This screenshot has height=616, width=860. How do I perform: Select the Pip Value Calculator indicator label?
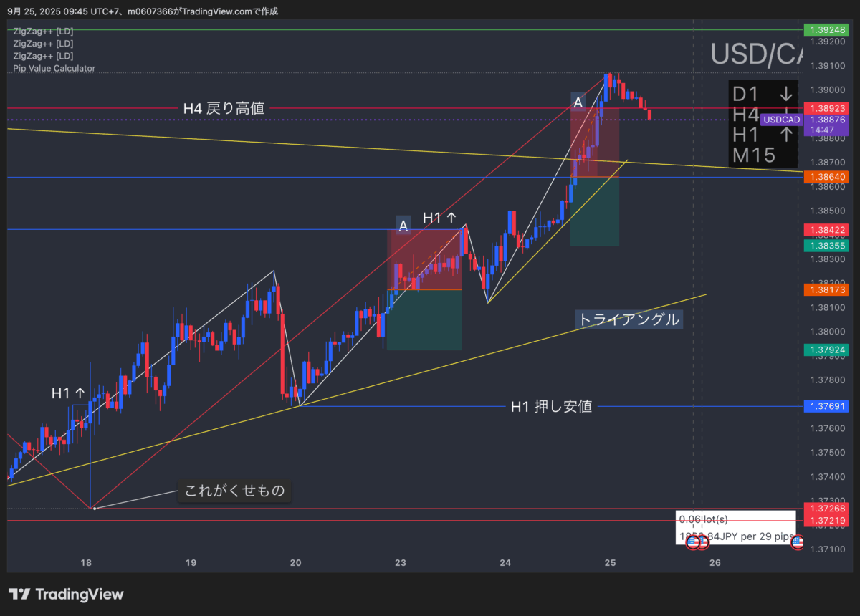(54, 68)
